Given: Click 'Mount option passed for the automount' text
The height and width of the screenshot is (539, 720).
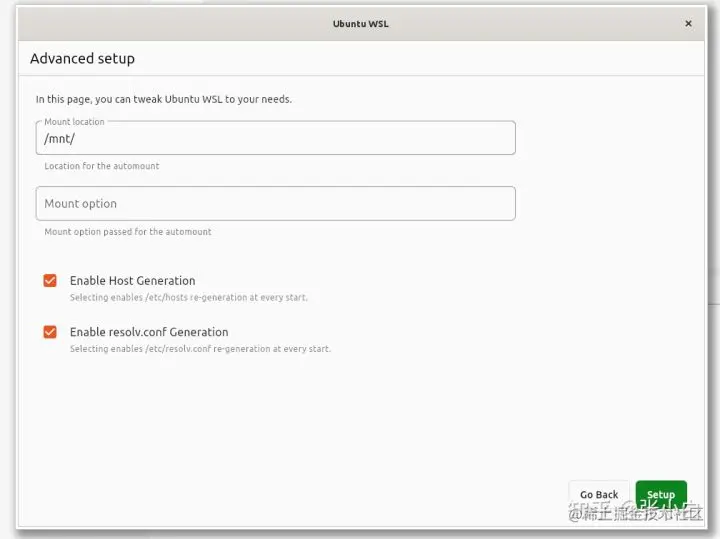Looking at the screenshot, I should (128, 232).
